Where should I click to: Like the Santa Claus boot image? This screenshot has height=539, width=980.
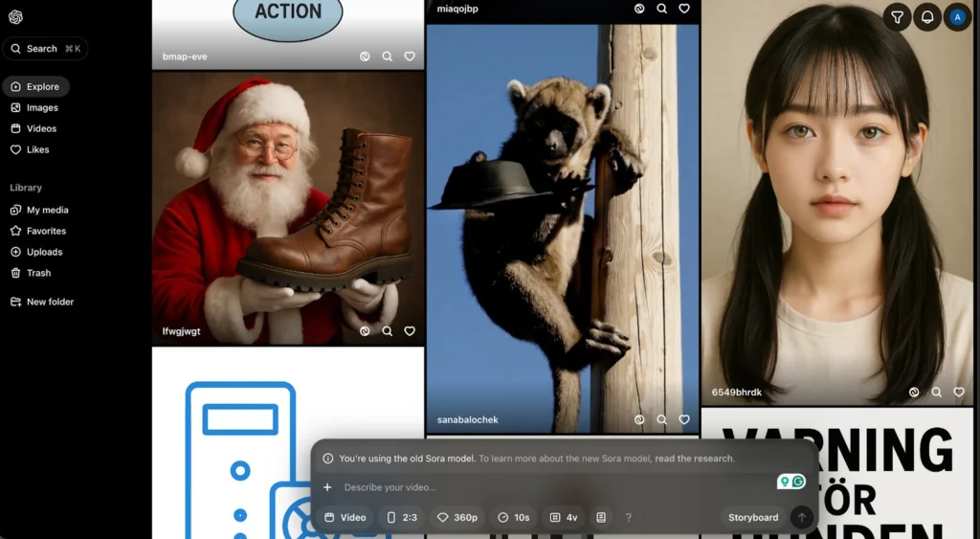click(410, 331)
